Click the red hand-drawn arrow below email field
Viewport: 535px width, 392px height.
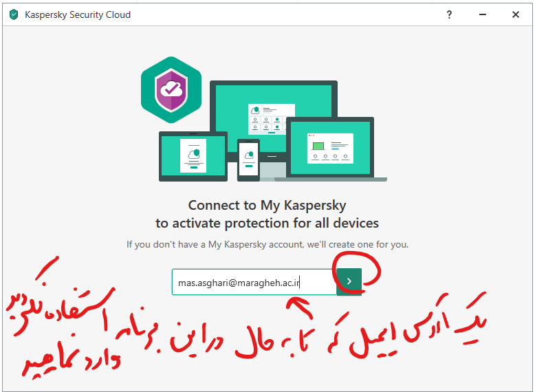tap(299, 307)
